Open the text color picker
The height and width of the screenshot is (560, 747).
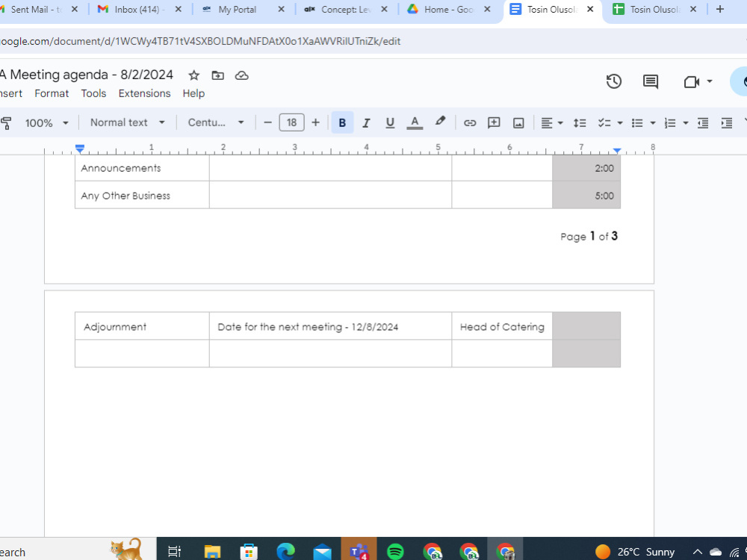coord(415,123)
